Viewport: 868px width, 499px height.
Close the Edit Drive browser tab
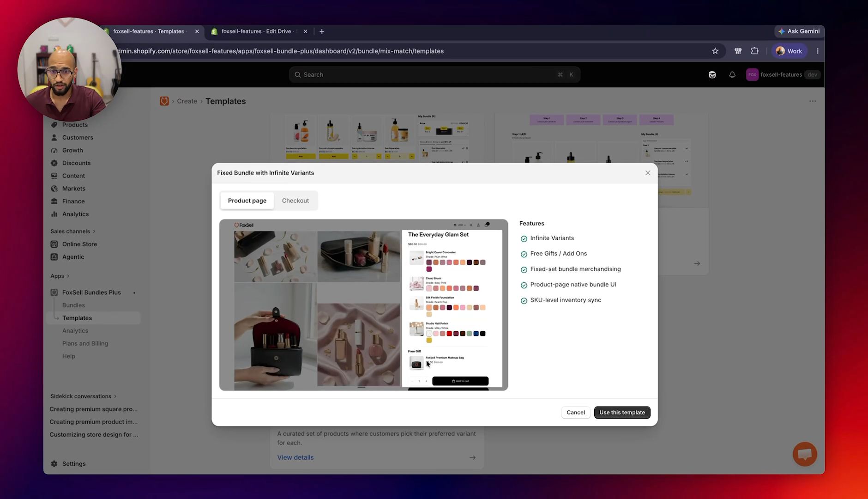coord(305,31)
